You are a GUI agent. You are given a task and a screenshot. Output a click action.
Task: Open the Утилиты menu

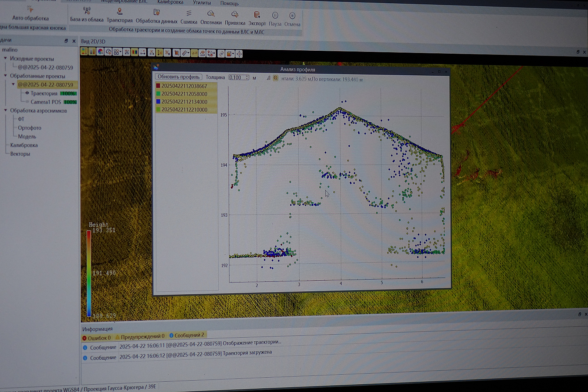[202, 3]
